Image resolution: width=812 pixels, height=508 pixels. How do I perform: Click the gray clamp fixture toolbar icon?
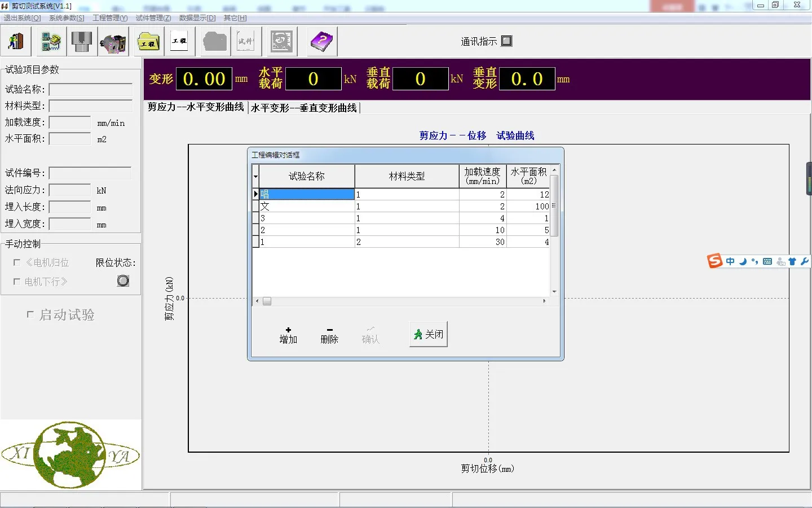coord(82,42)
